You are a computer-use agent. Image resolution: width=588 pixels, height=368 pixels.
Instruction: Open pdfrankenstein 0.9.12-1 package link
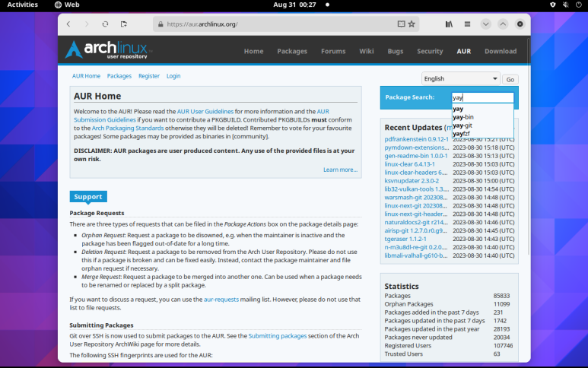416,139
